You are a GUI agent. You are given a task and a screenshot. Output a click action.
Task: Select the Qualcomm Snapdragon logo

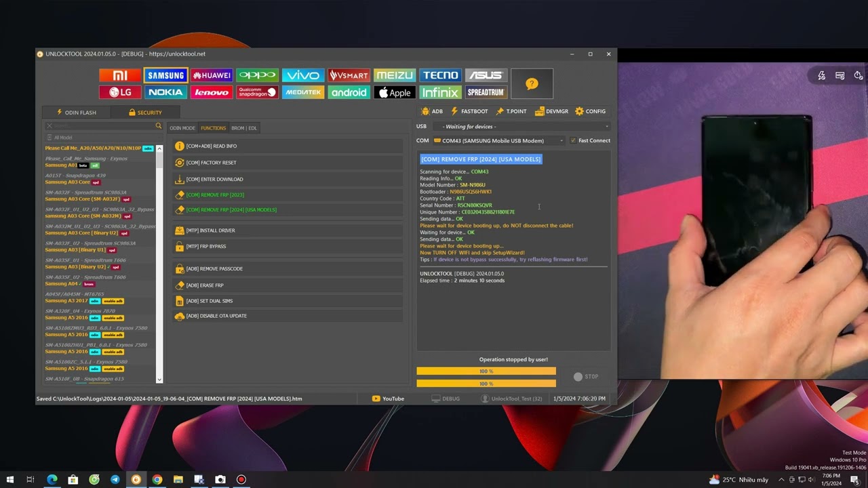[257, 92]
